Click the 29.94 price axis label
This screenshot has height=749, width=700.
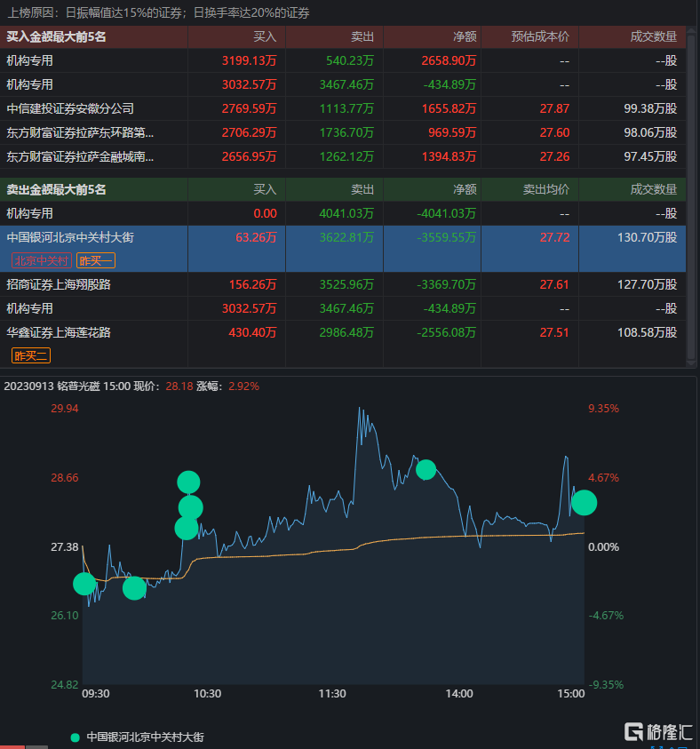(65, 409)
